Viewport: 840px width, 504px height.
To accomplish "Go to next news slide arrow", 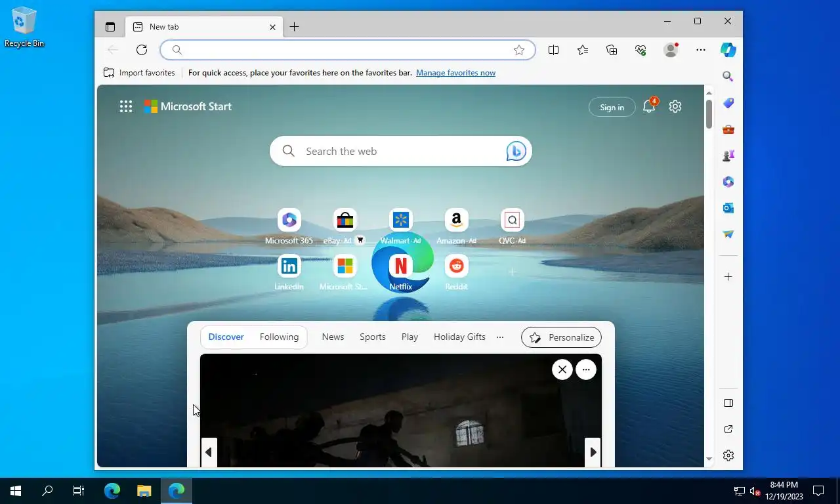I will (x=593, y=452).
